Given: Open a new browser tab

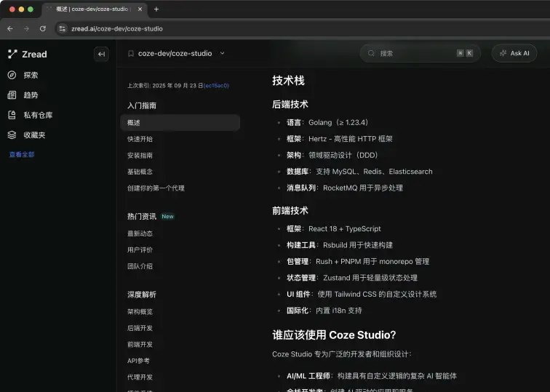Looking at the screenshot, I should (156, 9).
